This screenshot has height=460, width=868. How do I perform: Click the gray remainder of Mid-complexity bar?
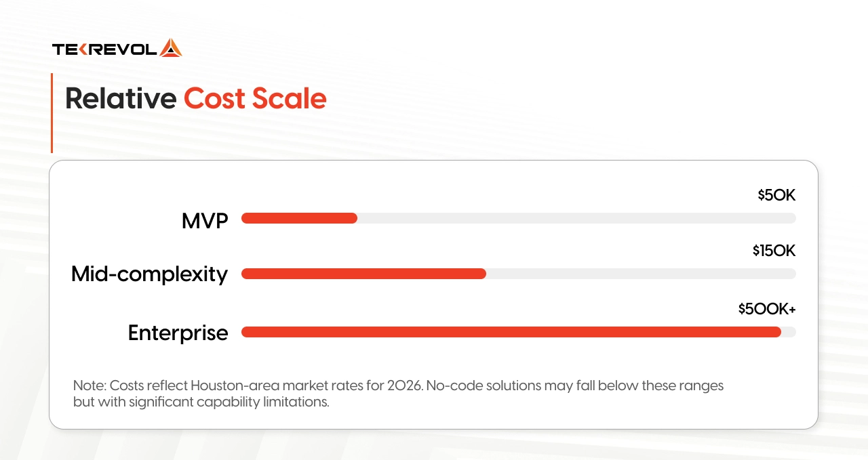point(641,274)
